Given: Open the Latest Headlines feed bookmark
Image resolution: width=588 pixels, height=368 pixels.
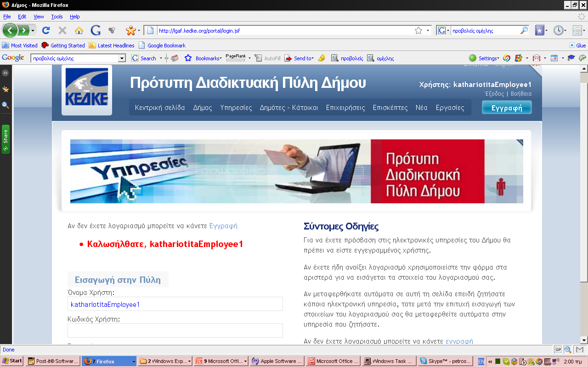Looking at the screenshot, I should (112, 46).
